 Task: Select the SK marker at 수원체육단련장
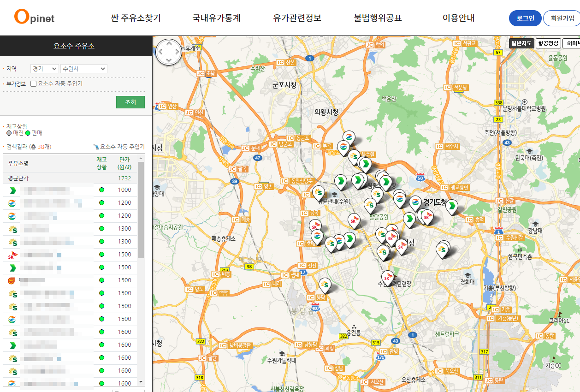tap(388, 278)
